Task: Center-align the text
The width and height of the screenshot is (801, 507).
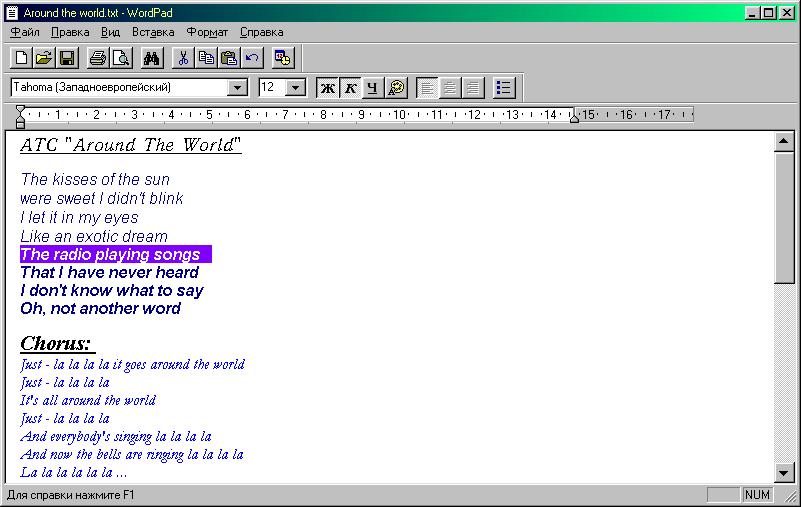Action: click(450, 88)
